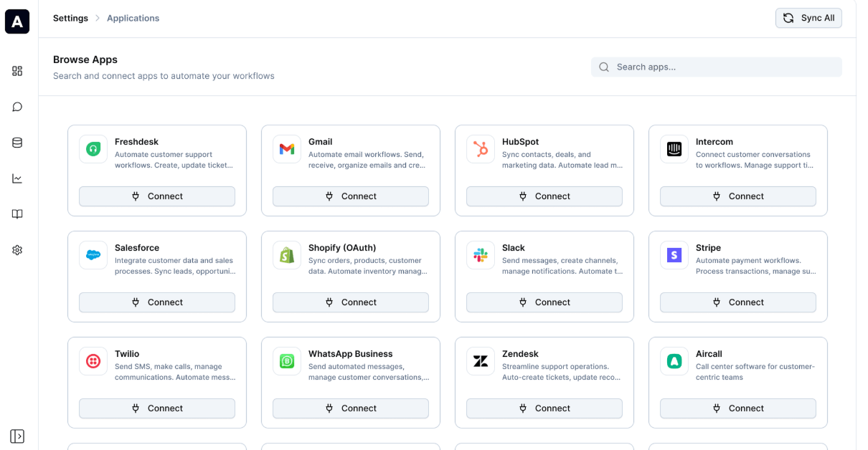Screen dimensions: 868x450
Task: Click the Salesforce title text
Action: [137, 248]
